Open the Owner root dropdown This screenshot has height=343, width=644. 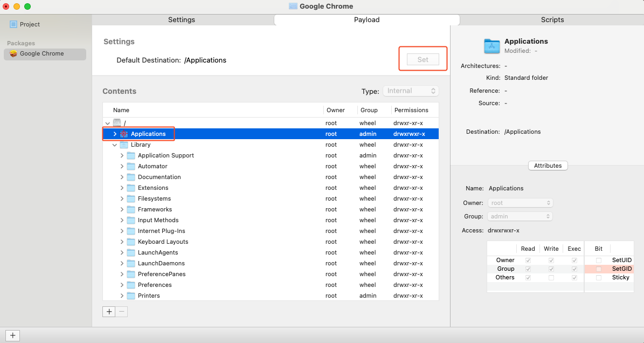pos(520,203)
